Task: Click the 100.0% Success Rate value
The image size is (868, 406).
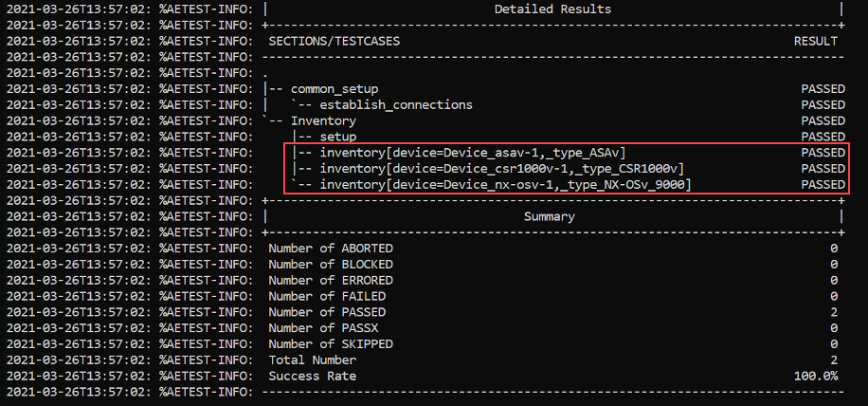Action: click(x=816, y=376)
